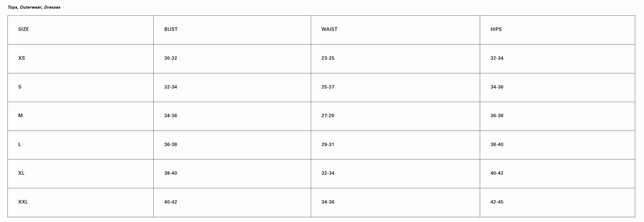This screenshot has height=222, width=644.
Task: Click hips value 34-36 in S row
Action: (497, 87)
